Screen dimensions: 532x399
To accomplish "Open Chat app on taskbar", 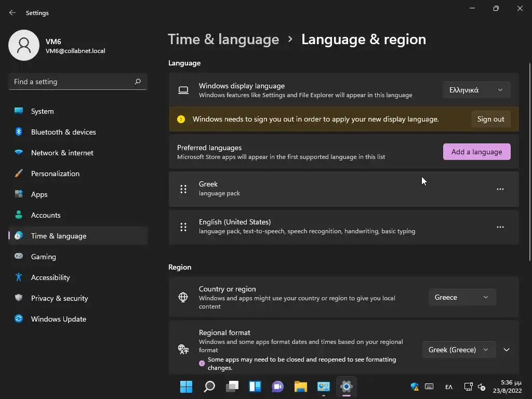I will point(277,387).
